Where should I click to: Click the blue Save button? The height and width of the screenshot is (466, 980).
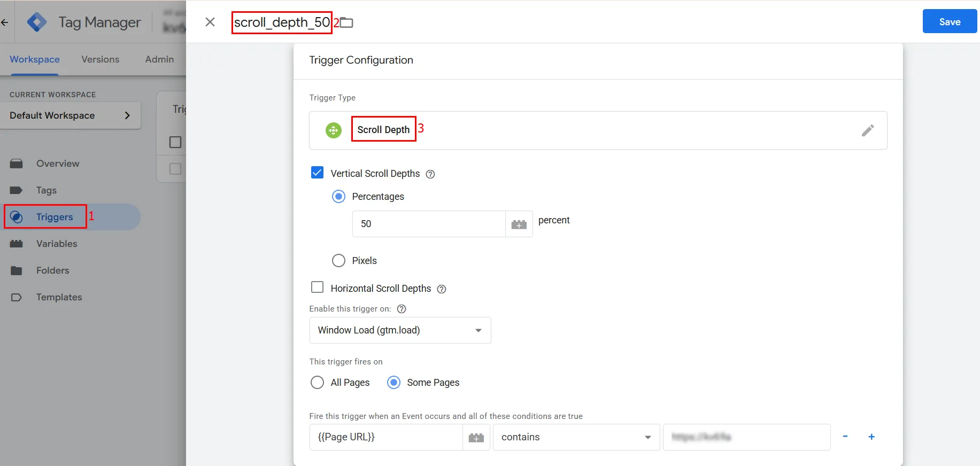pos(950,21)
